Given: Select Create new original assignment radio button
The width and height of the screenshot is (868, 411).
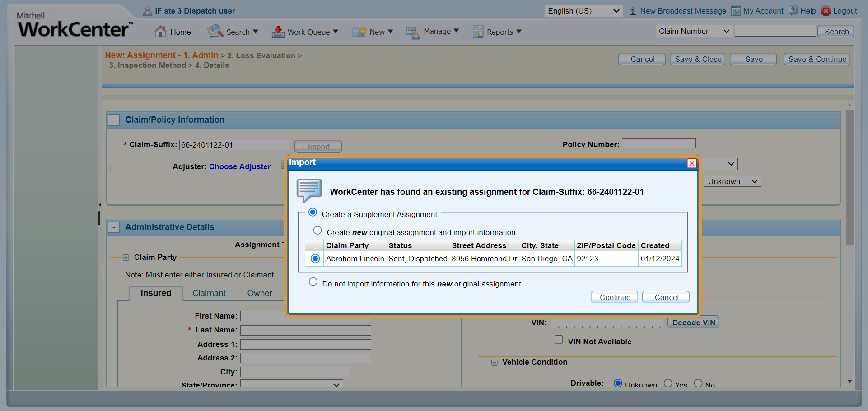Looking at the screenshot, I should coord(317,231).
